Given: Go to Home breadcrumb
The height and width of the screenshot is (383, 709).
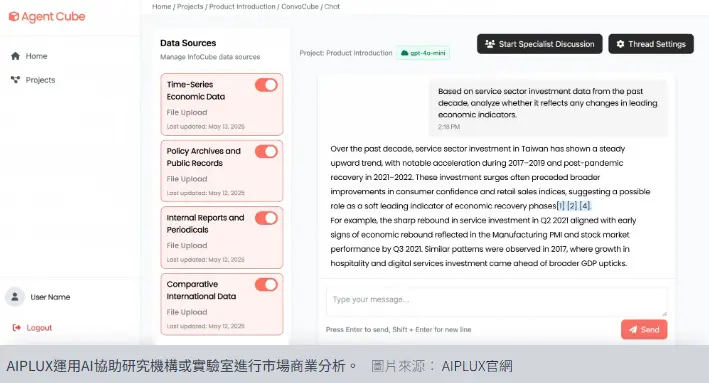Looking at the screenshot, I should point(161,7).
